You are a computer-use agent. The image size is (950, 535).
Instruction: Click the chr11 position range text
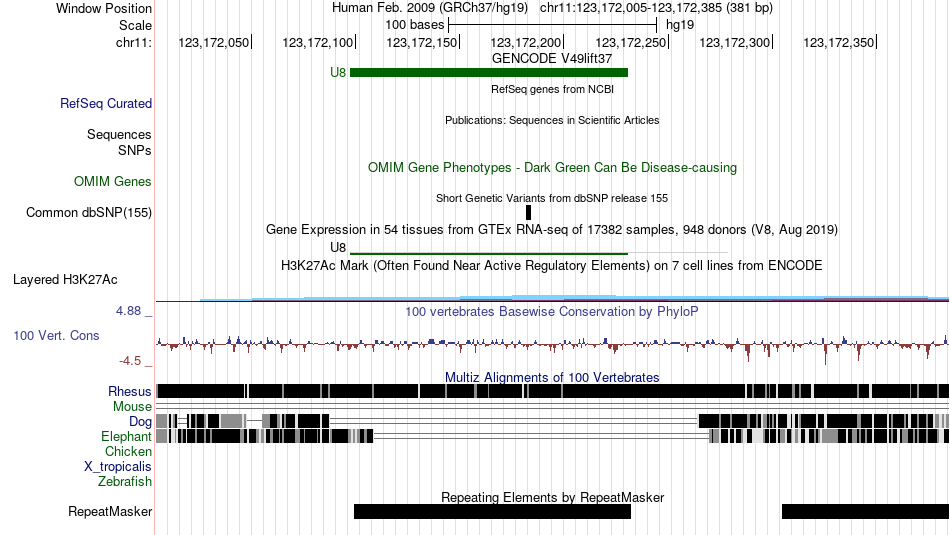(656, 8)
